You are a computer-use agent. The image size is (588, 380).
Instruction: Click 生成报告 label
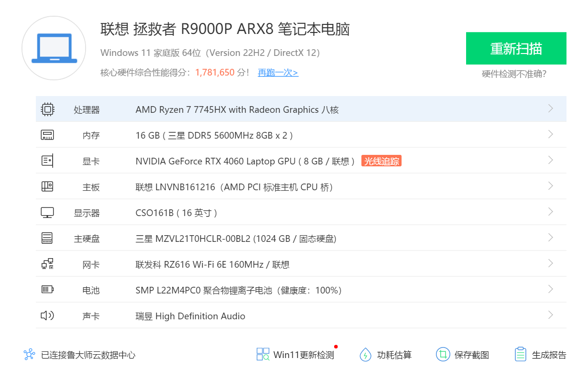(549, 355)
